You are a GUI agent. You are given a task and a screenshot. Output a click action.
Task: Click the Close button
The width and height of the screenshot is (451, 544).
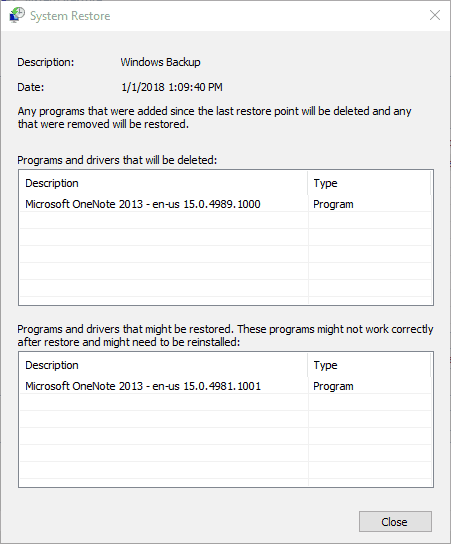[x=395, y=521]
